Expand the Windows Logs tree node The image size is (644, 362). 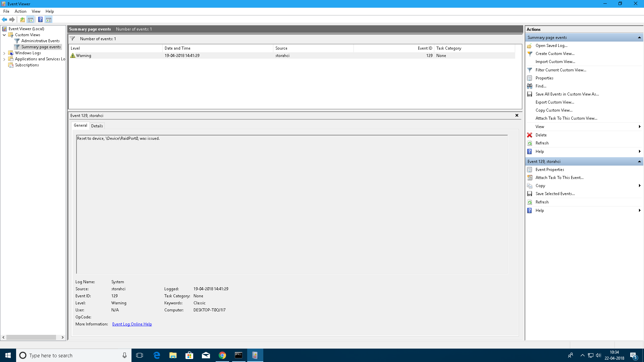[4, 53]
